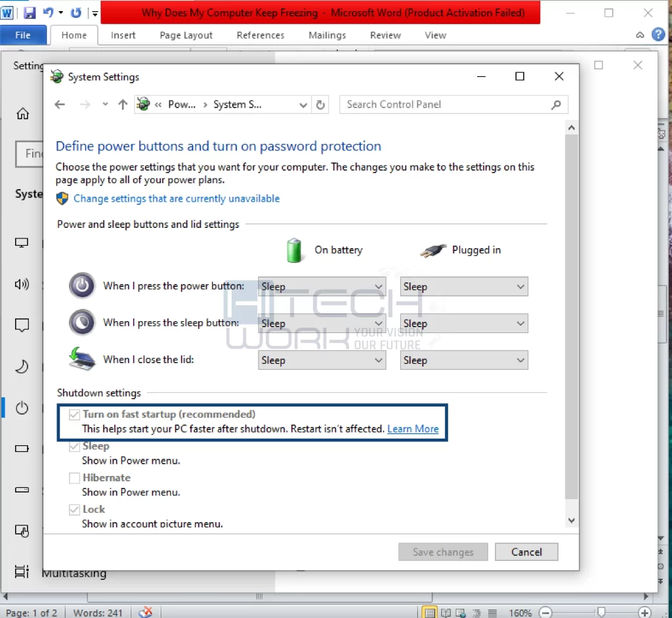Select Draft view icon in status bar
The width and height of the screenshot is (672, 618).
tap(492, 613)
